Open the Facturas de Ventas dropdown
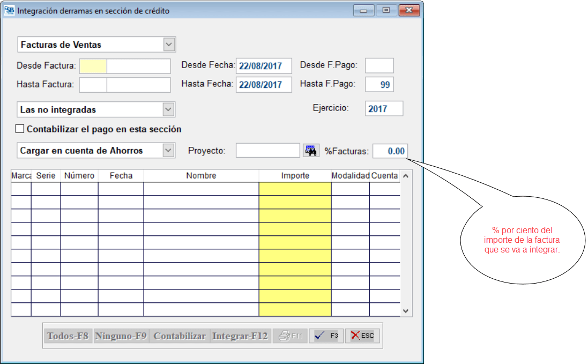 169,44
